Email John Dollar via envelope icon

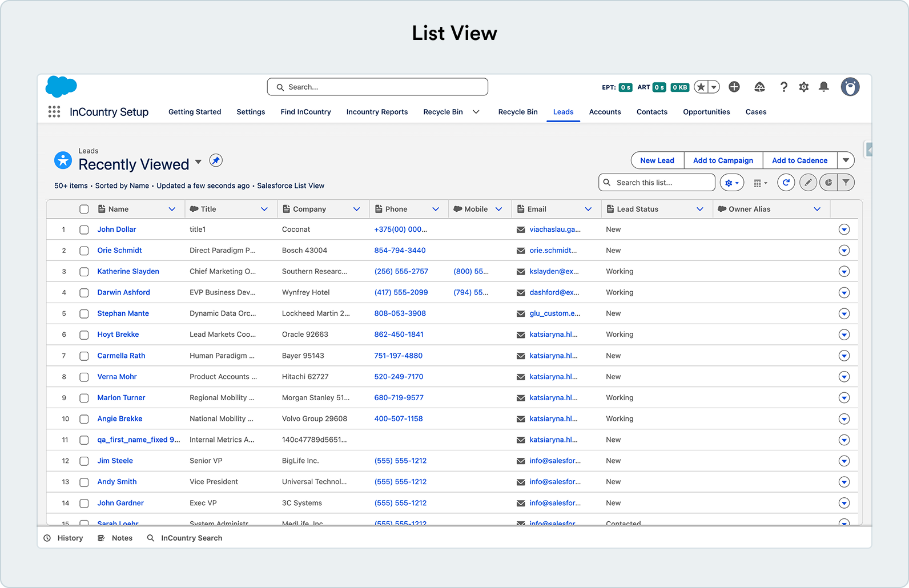click(x=521, y=229)
